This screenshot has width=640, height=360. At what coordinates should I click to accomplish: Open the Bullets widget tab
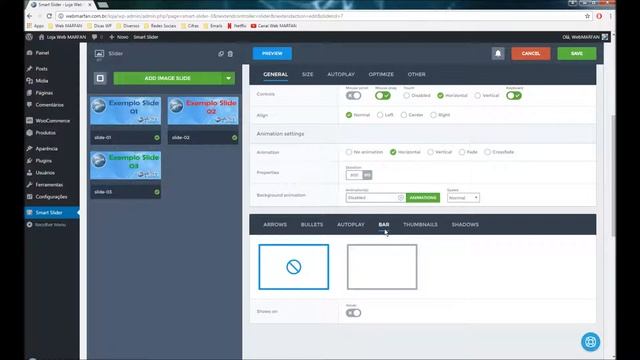pyautogui.click(x=312, y=224)
